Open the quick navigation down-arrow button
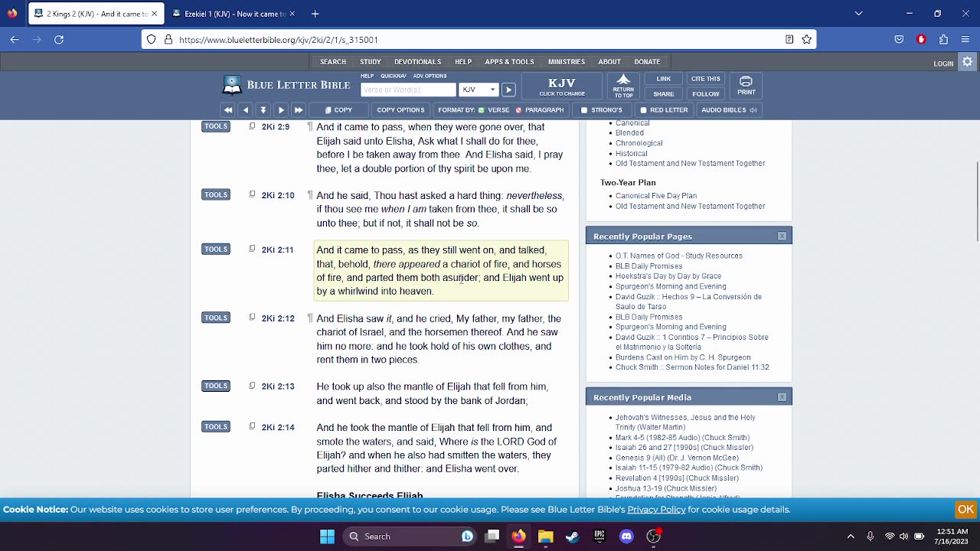The height and width of the screenshot is (551, 980). 263,110
